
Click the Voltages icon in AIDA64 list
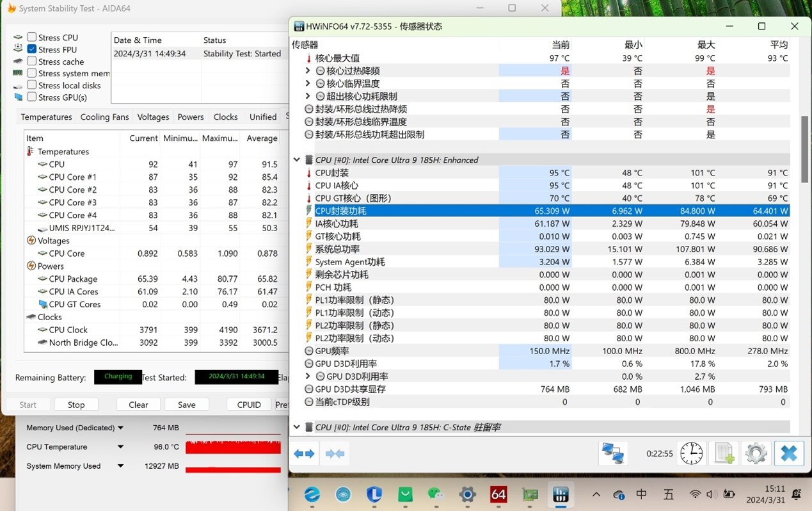31,241
